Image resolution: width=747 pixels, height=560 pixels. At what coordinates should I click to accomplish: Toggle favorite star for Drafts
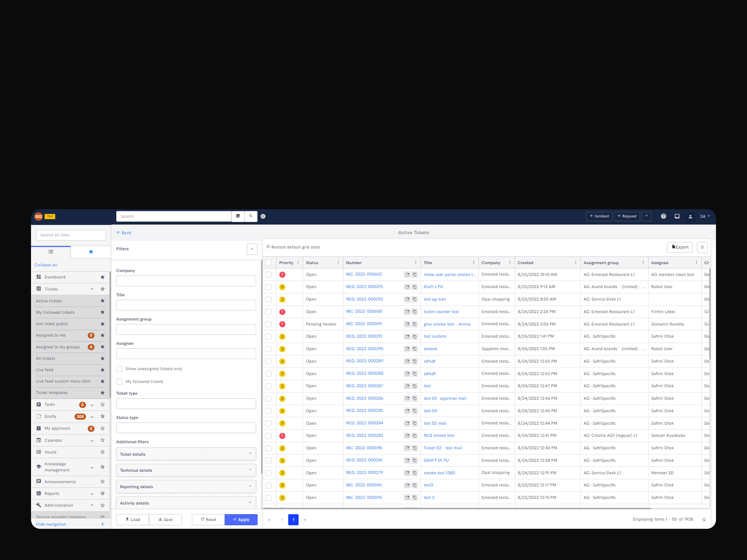click(103, 417)
